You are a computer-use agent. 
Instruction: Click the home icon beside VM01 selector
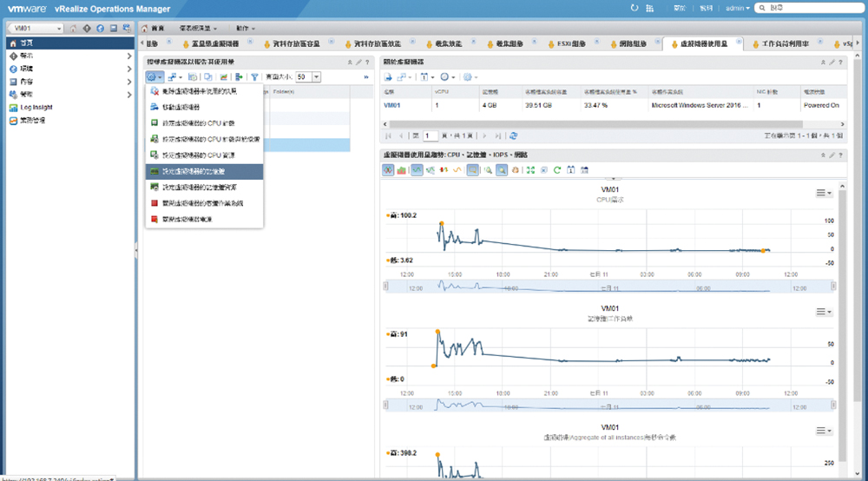73,29
